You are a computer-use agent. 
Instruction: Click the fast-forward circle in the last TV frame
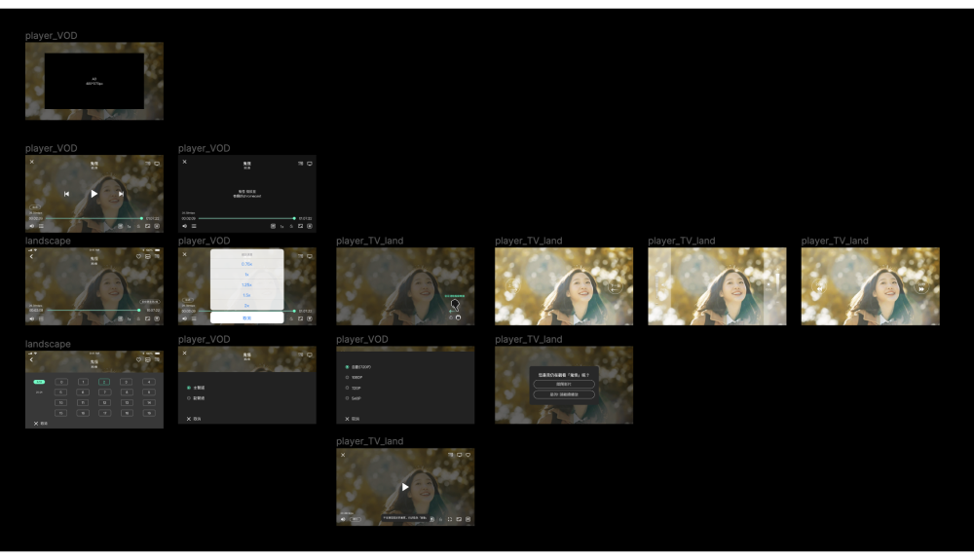pos(920,287)
